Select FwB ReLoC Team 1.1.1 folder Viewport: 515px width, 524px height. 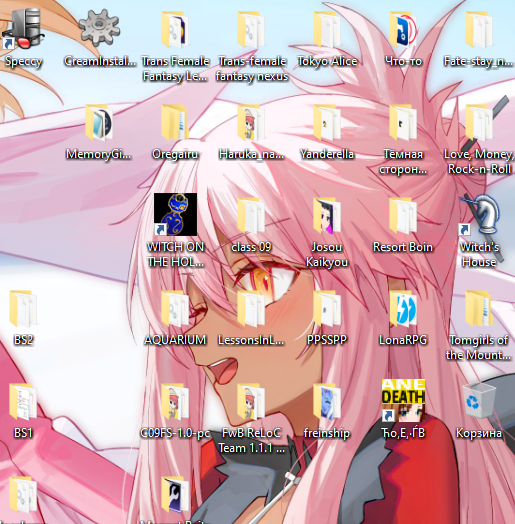coord(251,402)
